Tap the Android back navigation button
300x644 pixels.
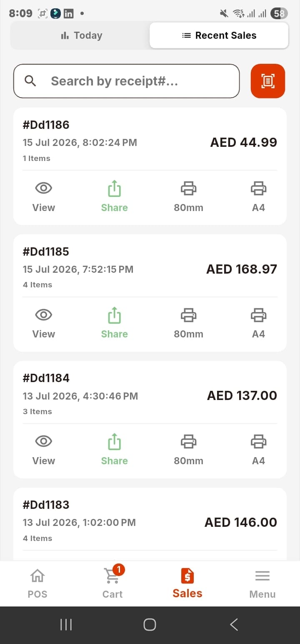[x=234, y=624]
